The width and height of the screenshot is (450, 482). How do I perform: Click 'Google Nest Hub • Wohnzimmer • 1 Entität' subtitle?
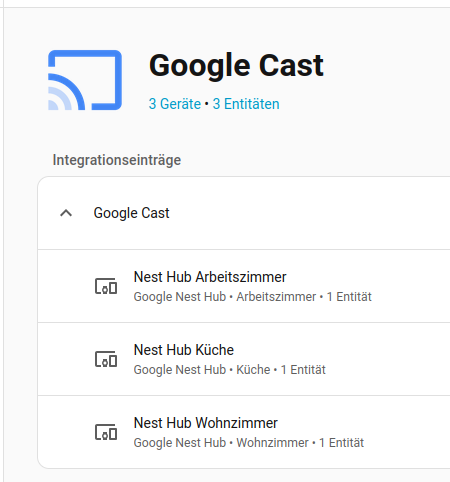(249, 443)
